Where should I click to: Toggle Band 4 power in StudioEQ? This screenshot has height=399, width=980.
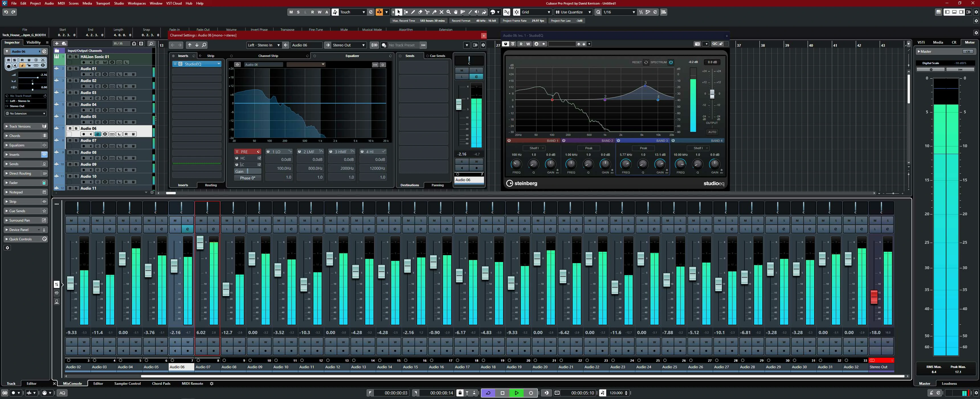click(x=673, y=140)
